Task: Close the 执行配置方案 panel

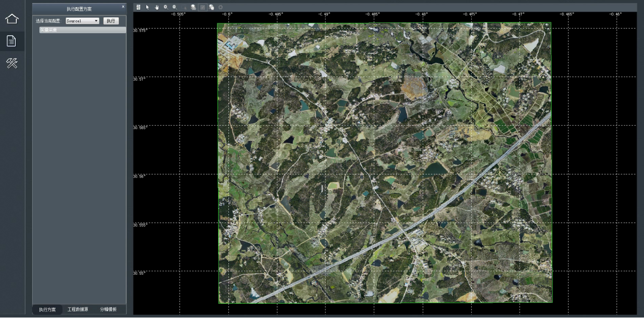Action: [123, 7]
